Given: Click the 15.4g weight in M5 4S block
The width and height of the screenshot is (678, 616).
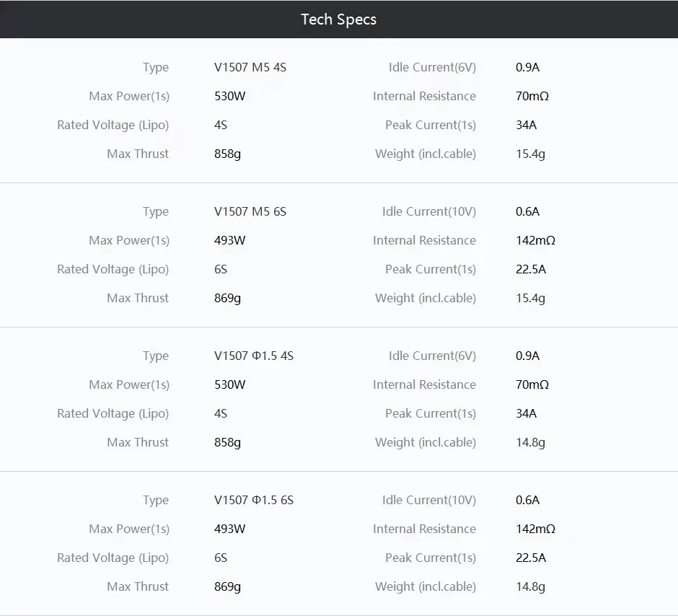Looking at the screenshot, I should pyautogui.click(x=530, y=154).
